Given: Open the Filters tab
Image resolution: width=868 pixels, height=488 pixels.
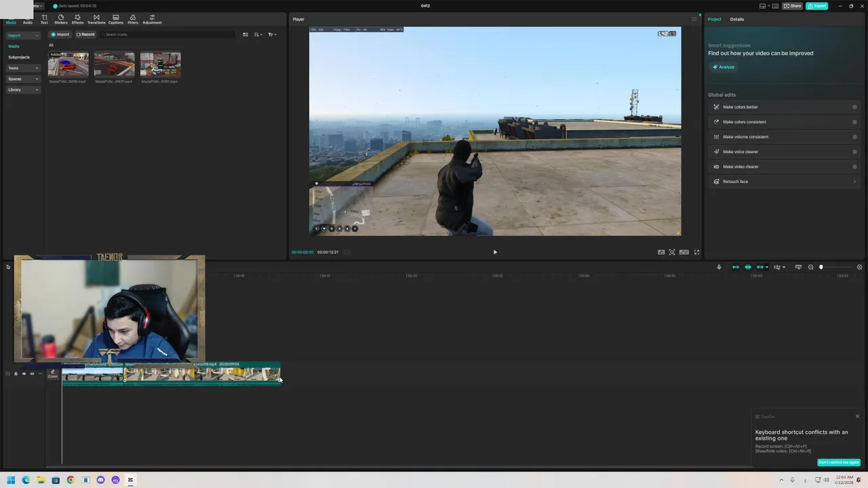Looking at the screenshot, I should pos(133,19).
